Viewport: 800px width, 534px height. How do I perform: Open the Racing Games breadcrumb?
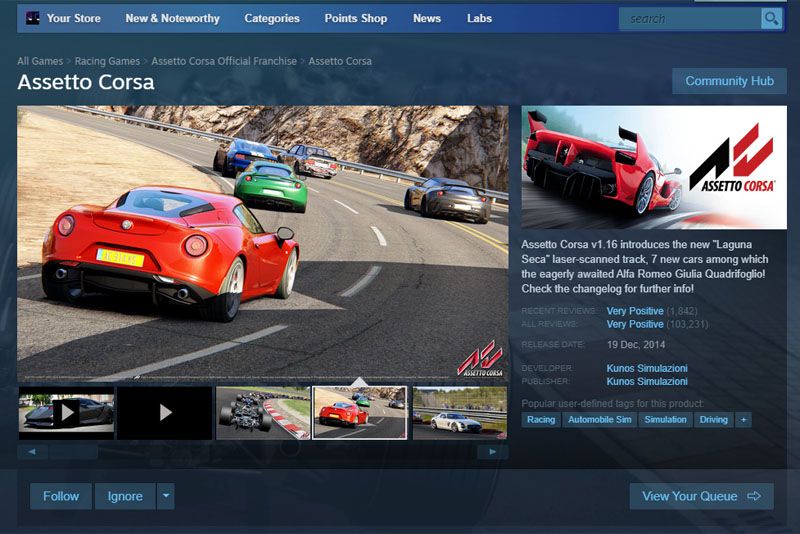pyautogui.click(x=107, y=61)
